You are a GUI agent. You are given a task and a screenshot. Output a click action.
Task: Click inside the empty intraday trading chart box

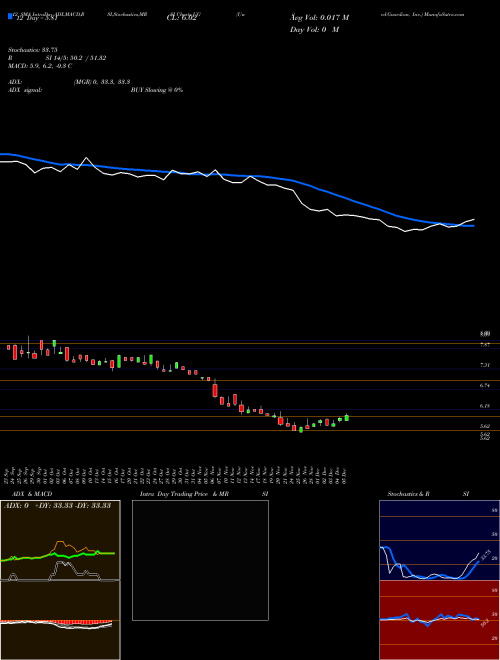click(200, 560)
